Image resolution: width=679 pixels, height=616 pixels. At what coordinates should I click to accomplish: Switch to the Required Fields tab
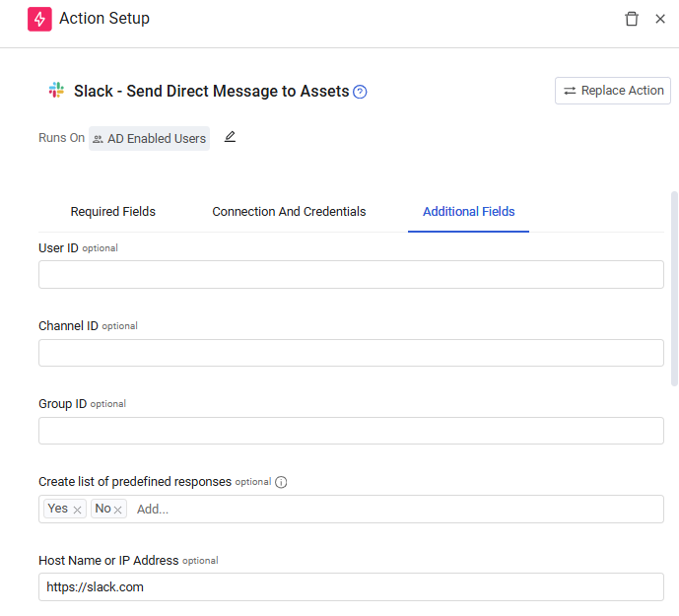[x=112, y=211]
